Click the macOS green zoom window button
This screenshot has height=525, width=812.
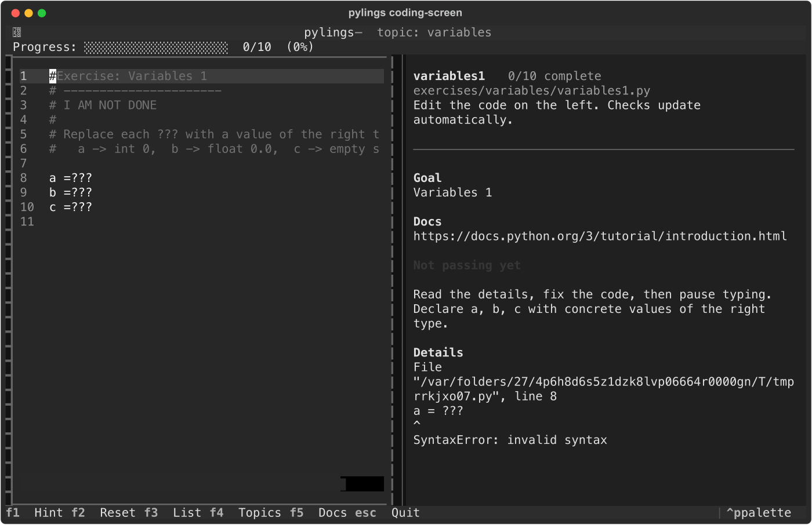[42, 13]
